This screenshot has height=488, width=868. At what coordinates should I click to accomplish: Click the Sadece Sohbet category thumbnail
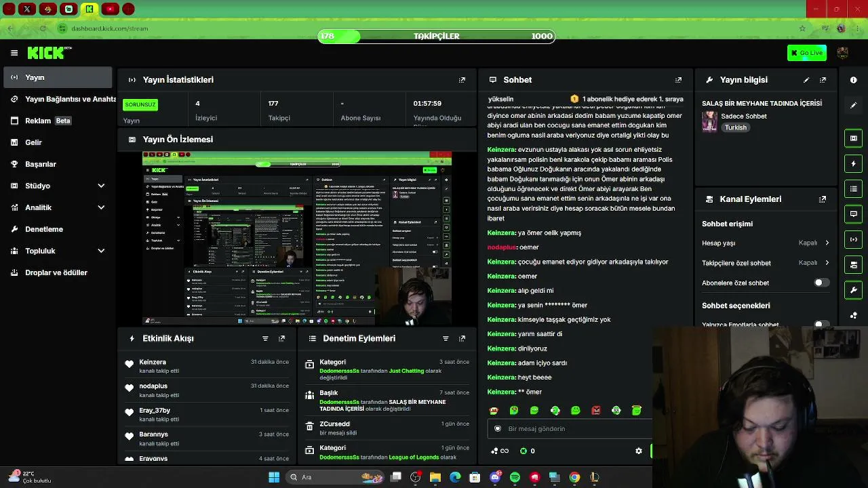709,121
